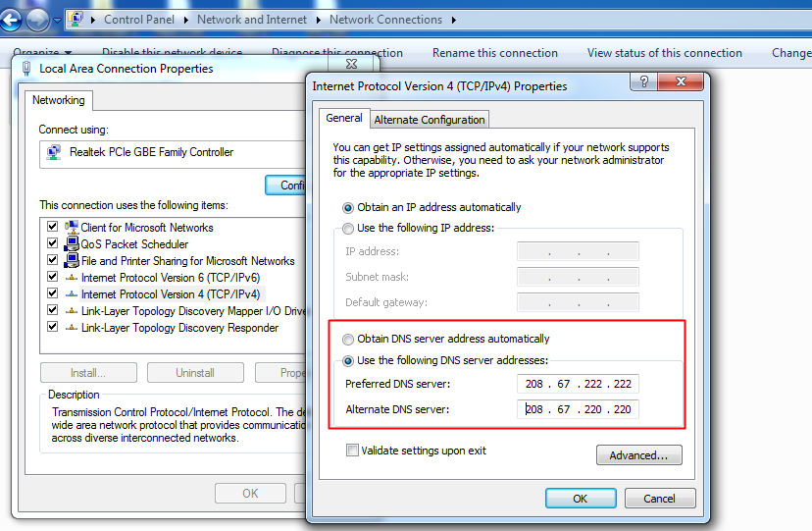Select the File and Printer Sharing icon
The height and width of the screenshot is (531, 812).
click(x=72, y=261)
